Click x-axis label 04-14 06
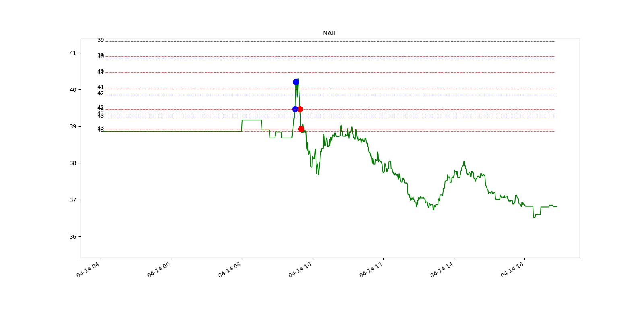 pos(159,269)
